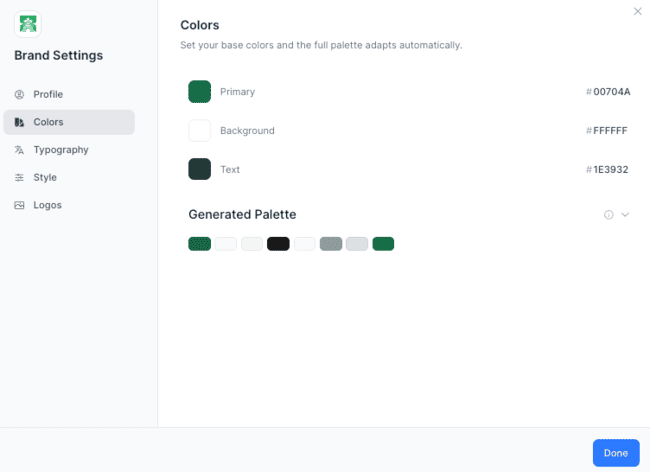Edit the Text hex value 1E3932

click(611, 169)
